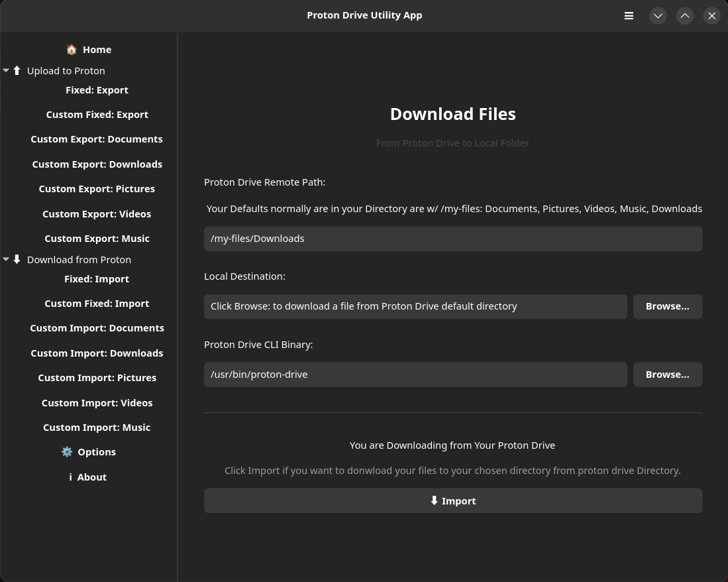
Task: Click the Upload to Proton label
Action: point(66,71)
